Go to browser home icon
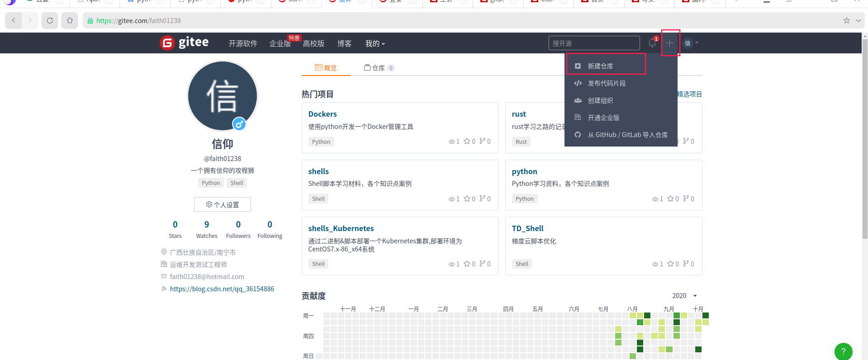This screenshot has height=360, width=868. [70, 20]
